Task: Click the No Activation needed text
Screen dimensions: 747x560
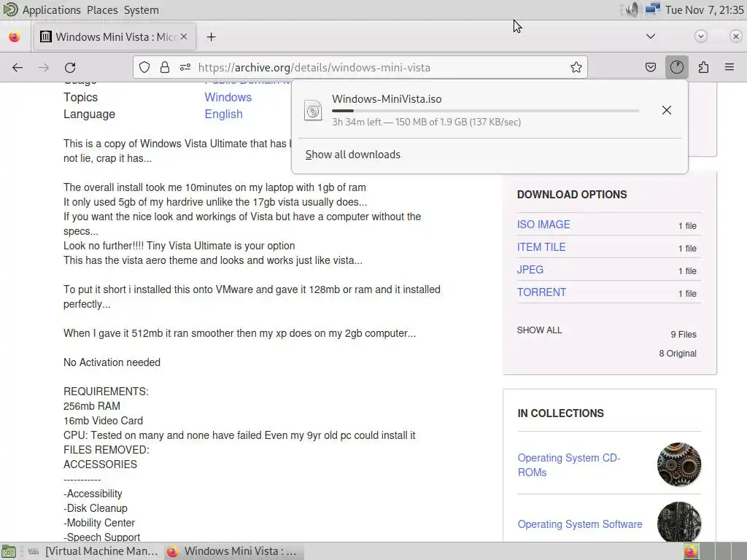Action: 112,362
